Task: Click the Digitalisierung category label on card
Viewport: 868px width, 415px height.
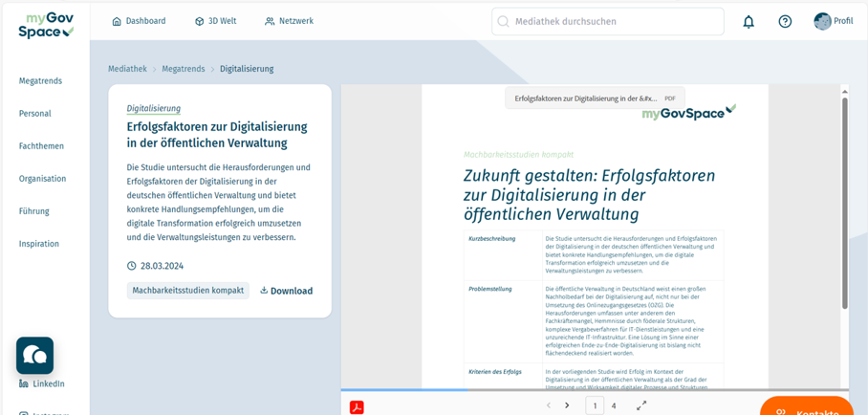Action: (153, 109)
